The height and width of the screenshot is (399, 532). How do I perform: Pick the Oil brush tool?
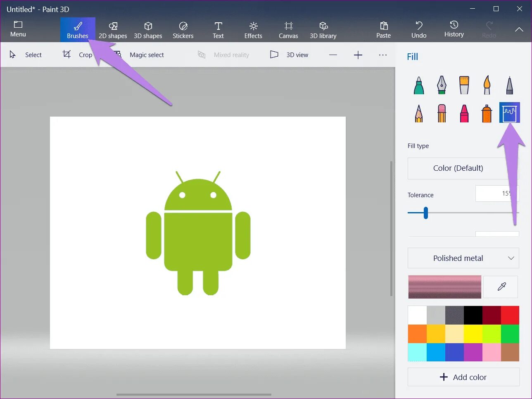[x=464, y=86]
